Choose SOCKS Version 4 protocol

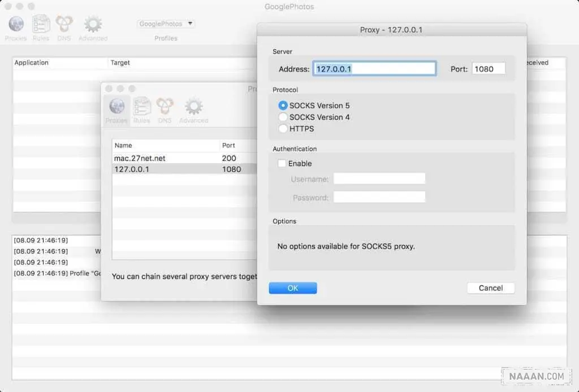[x=283, y=117]
